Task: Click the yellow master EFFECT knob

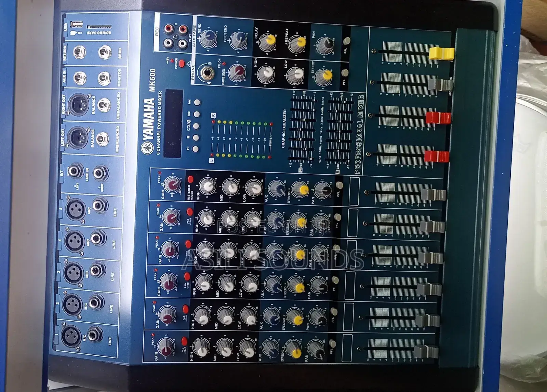Action: [x=324, y=76]
